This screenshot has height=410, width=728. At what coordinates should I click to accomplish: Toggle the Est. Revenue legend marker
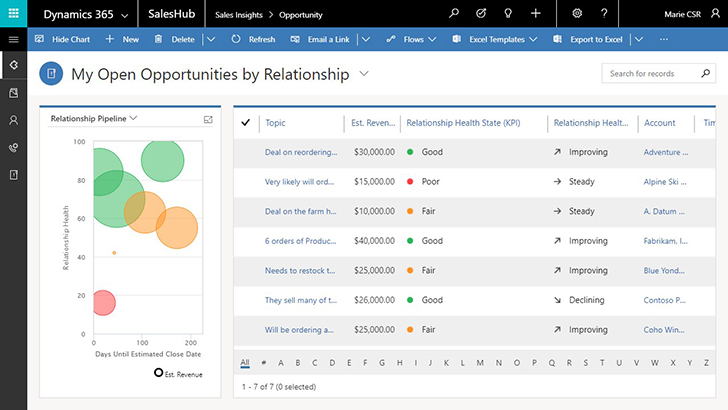tap(158, 373)
